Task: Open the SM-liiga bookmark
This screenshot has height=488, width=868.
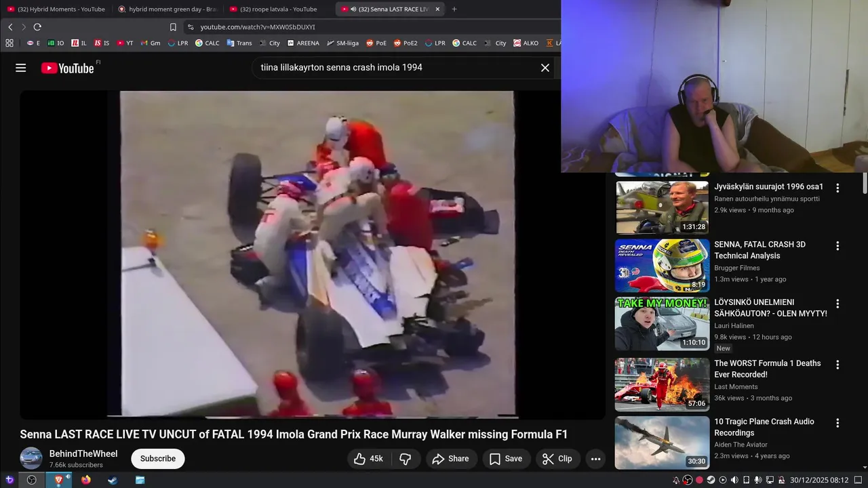Action: [342, 43]
